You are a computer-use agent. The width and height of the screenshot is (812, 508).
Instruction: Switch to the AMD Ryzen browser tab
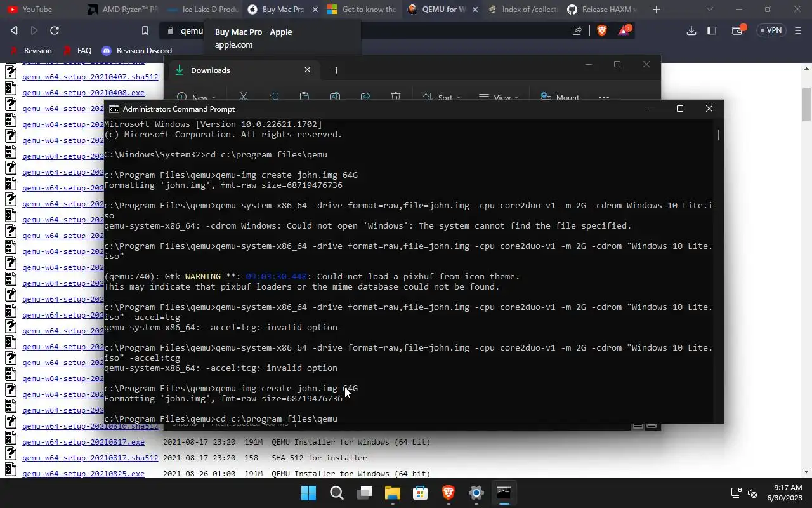[x=121, y=10]
